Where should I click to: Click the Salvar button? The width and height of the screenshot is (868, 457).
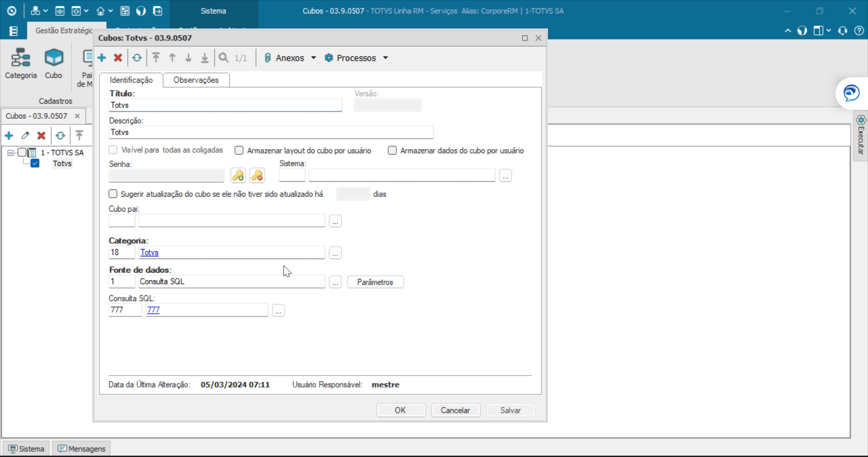tap(510, 410)
